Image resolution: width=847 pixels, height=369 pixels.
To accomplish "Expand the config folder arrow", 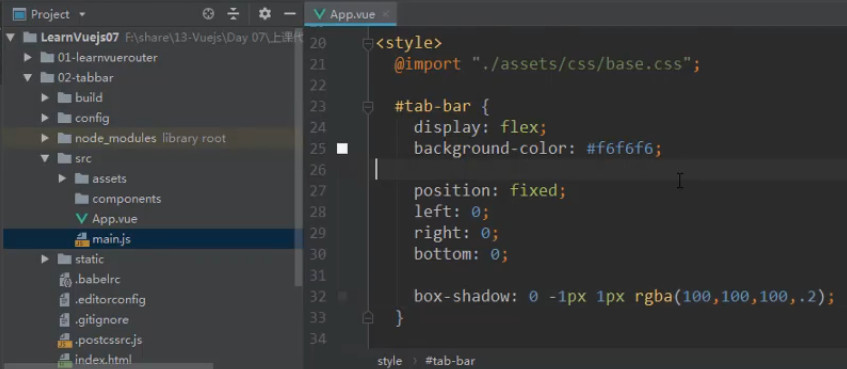I will tap(45, 118).
